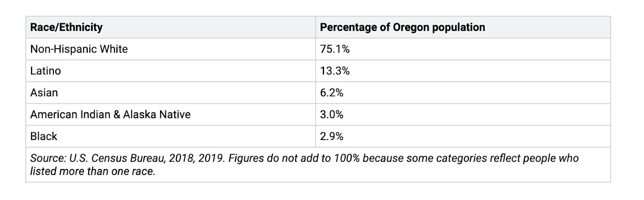
Task: Click 'listed more than one race' text
Action: pyautogui.click(x=93, y=171)
